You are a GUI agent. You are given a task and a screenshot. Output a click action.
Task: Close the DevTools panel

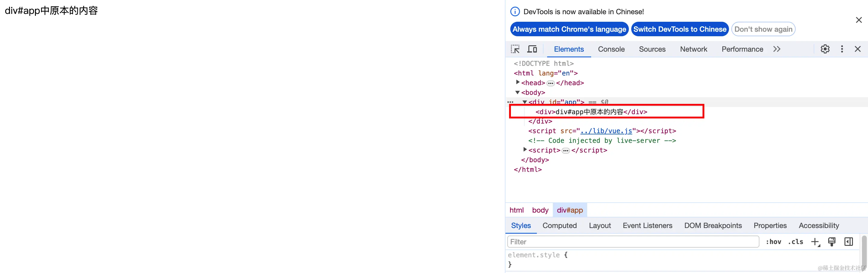pos(858,49)
